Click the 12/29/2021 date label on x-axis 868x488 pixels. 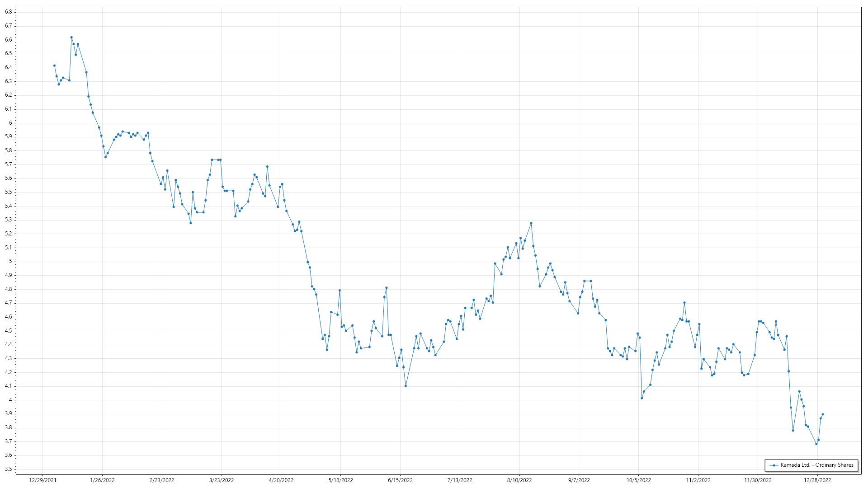(42, 480)
